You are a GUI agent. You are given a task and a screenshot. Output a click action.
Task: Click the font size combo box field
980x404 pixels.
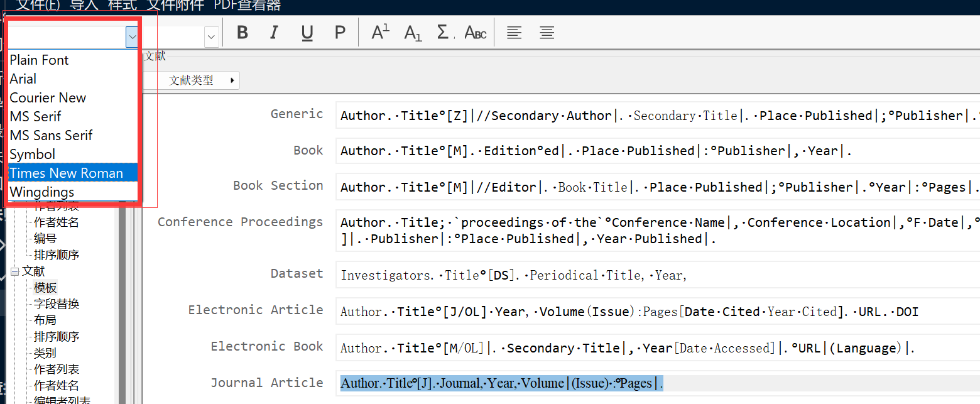[180, 37]
